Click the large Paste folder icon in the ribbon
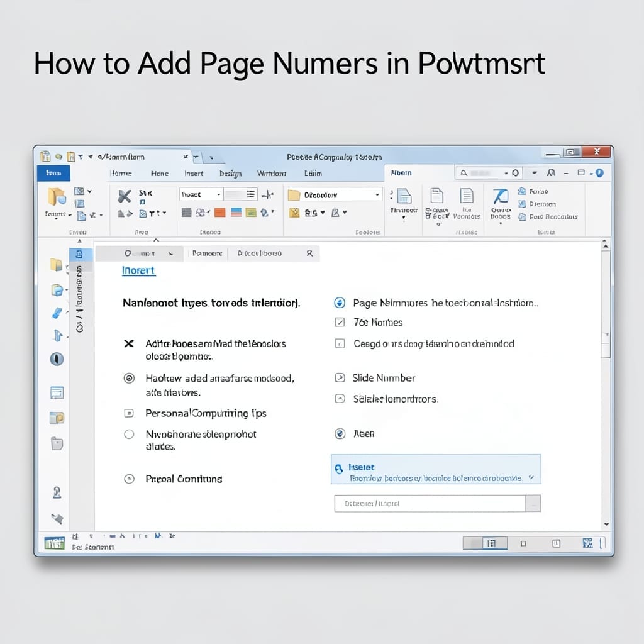This screenshot has height=644, width=644. pyautogui.click(x=56, y=196)
